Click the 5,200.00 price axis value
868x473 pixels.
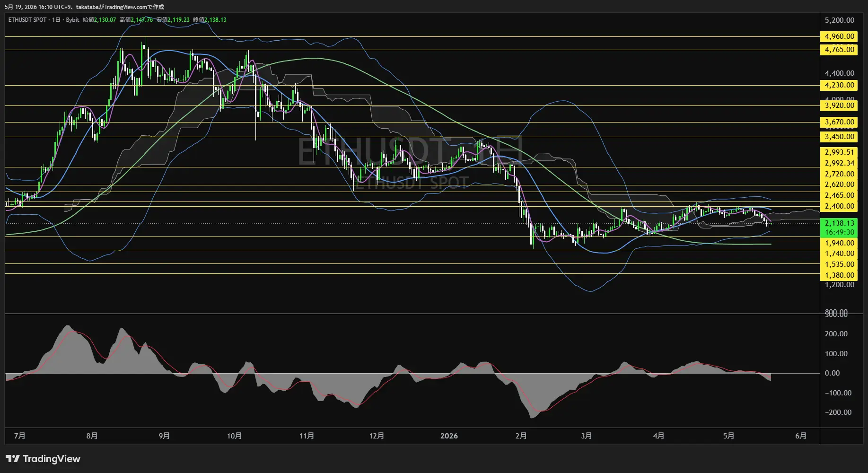[x=839, y=20]
